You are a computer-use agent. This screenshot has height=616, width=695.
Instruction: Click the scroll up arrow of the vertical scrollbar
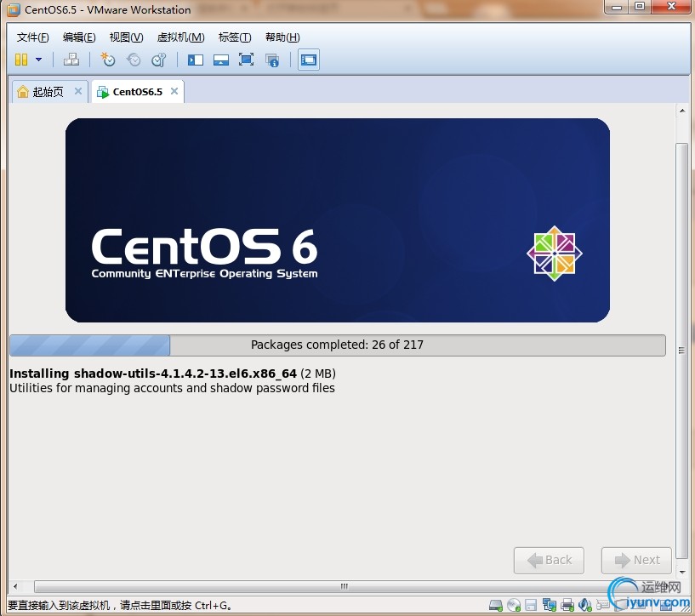pyautogui.click(x=682, y=111)
